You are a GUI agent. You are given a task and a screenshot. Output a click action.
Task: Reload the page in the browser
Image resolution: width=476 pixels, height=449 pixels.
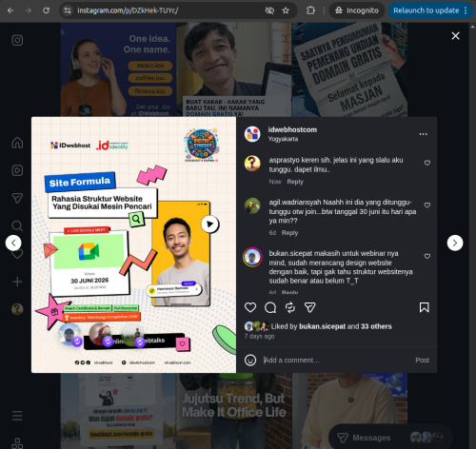(x=47, y=10)
